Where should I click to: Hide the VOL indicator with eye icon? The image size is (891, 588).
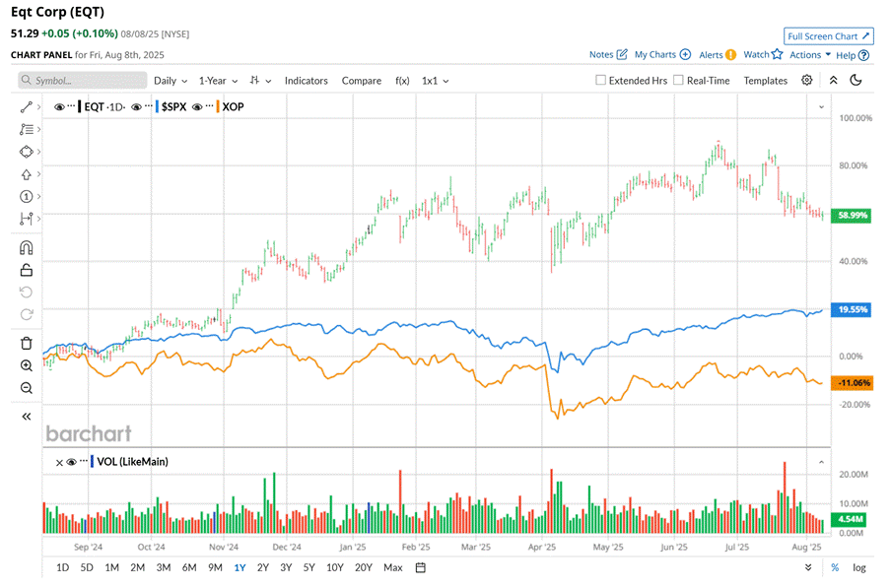pyautogui.click(x=72, y=462)
